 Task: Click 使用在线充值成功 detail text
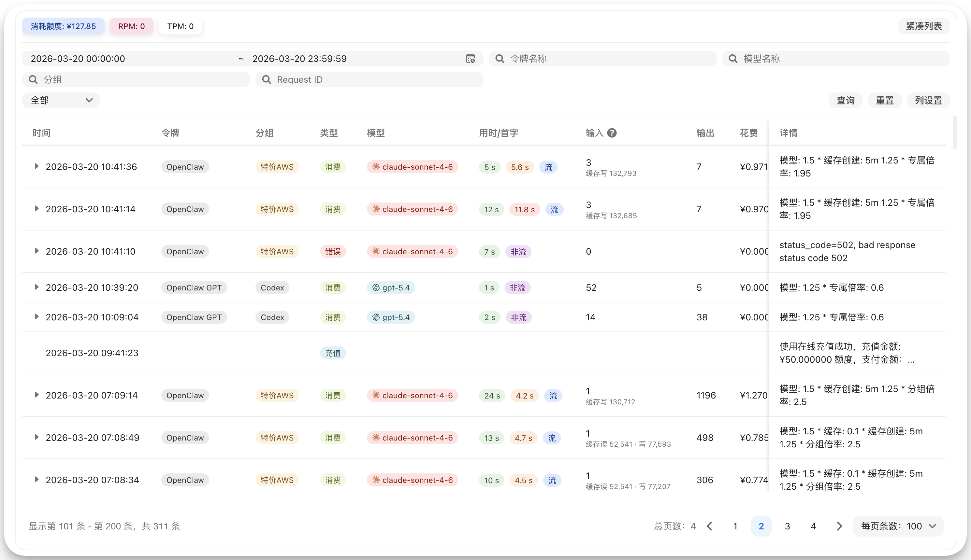pos(847,353)
